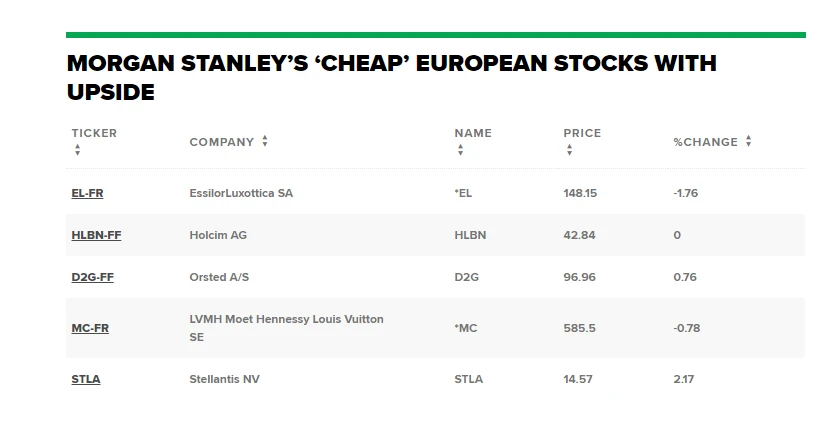This screenshot has width=829, height=446.
Task: Click the Orsted A/S company cell
Action: click(220, 277)
